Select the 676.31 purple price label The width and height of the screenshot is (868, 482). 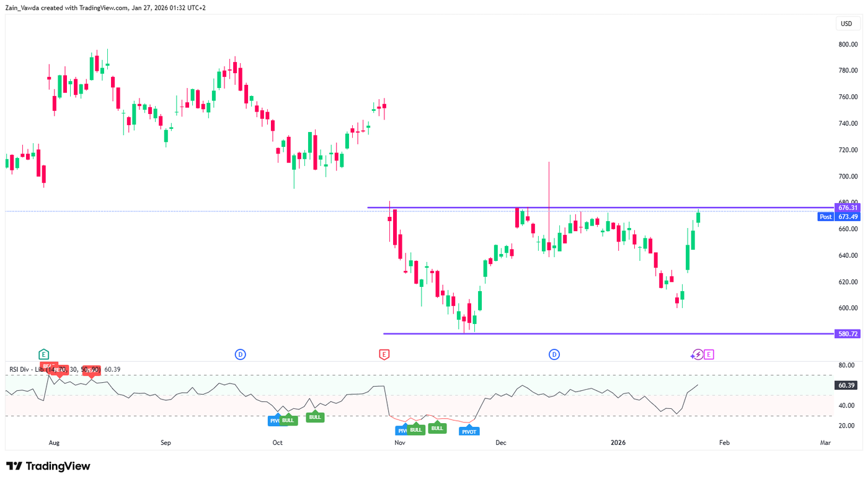(848, 208)
